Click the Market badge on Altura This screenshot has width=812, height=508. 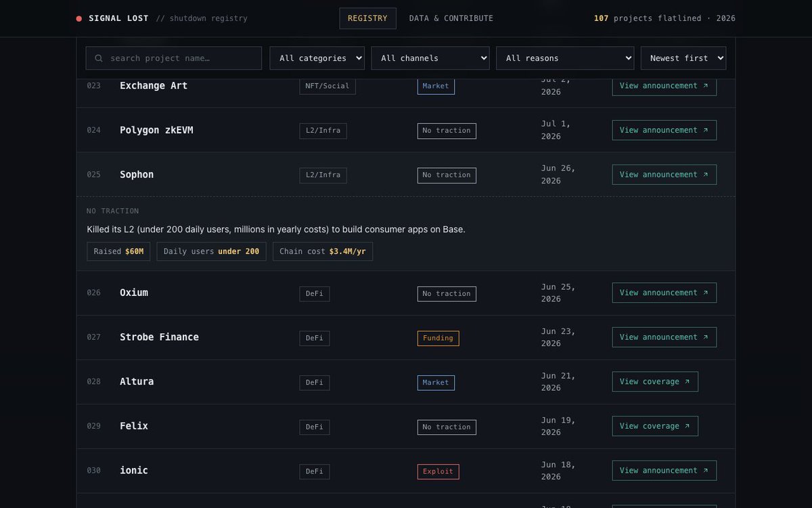[x=436, y=383]
